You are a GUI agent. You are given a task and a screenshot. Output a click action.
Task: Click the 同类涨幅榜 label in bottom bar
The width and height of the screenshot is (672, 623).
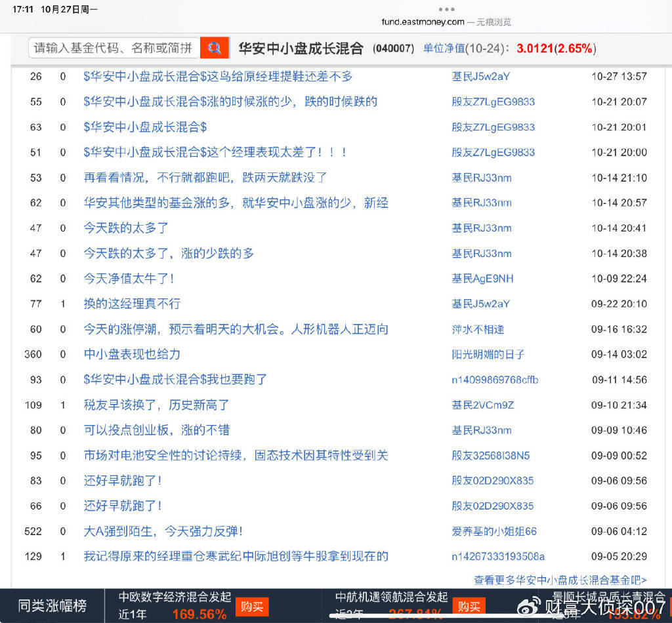[52, 606]
